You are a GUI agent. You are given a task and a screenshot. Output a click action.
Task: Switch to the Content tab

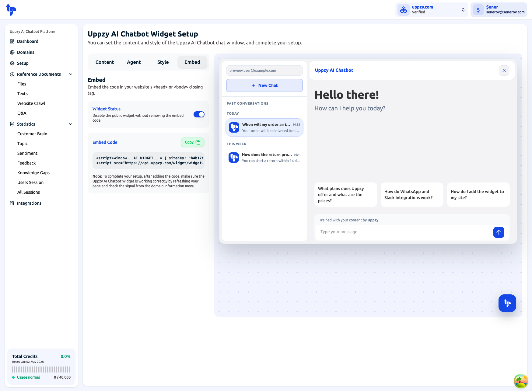[105, 62]
